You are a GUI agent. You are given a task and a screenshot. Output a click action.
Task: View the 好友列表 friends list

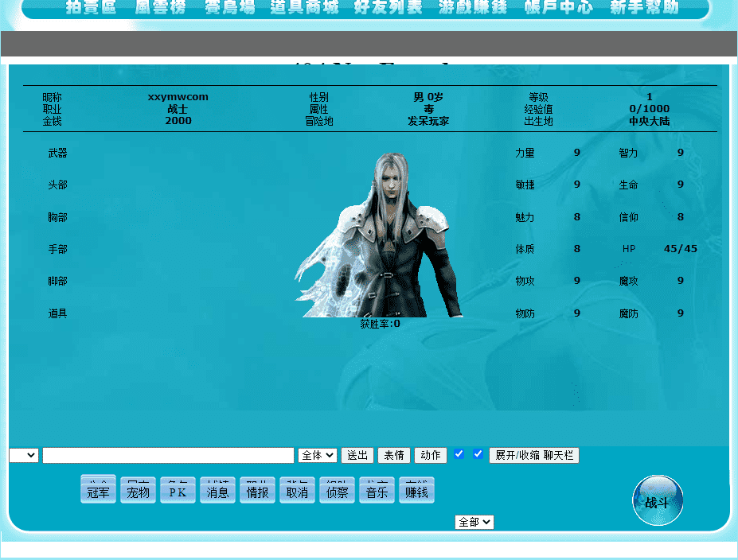pos(389,7)
